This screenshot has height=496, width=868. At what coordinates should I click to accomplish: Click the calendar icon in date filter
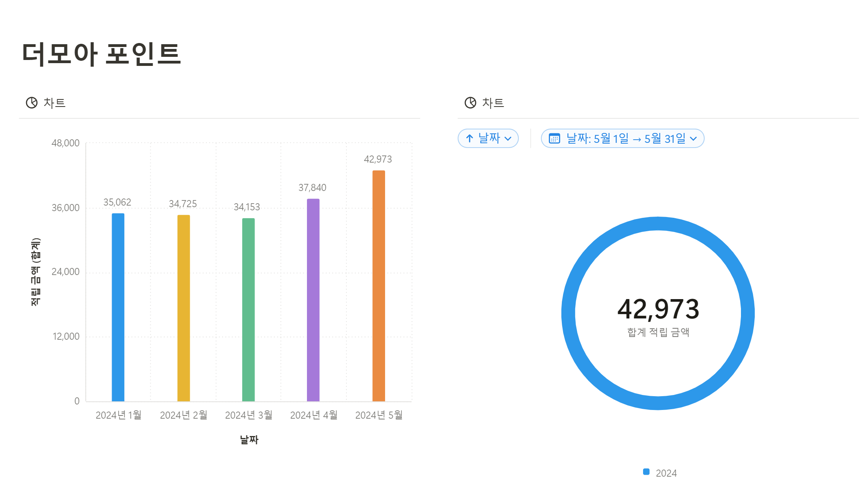tap(554, 139)
